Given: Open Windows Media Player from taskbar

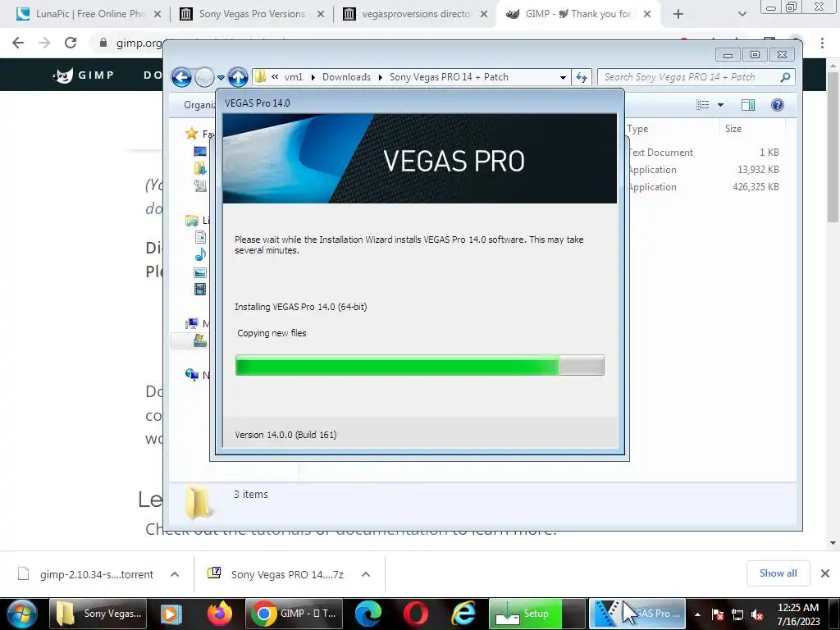Looking at the screenshot, I should click(x=171, y=614).
